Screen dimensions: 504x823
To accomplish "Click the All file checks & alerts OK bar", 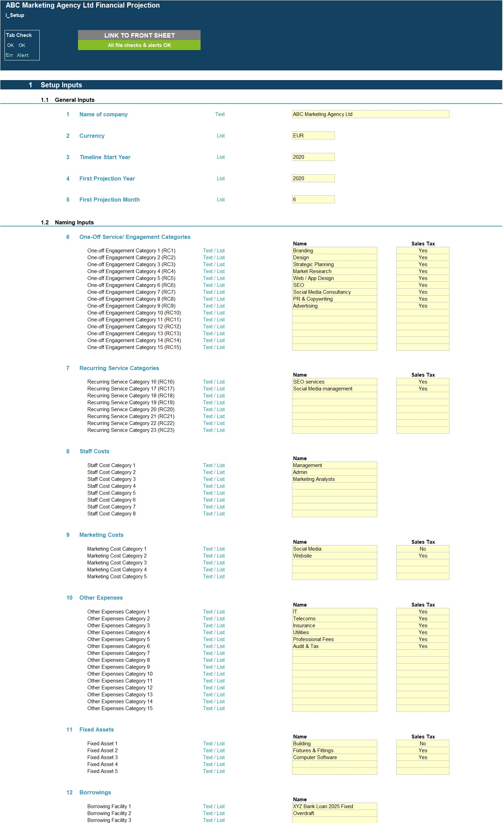I will (139, 45).
